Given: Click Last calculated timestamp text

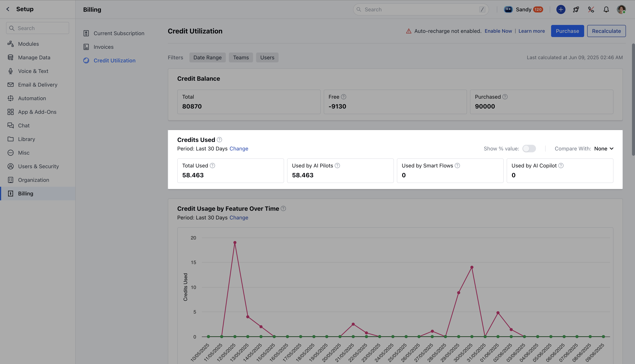Looking at the screenshot, I should point(575,57).
